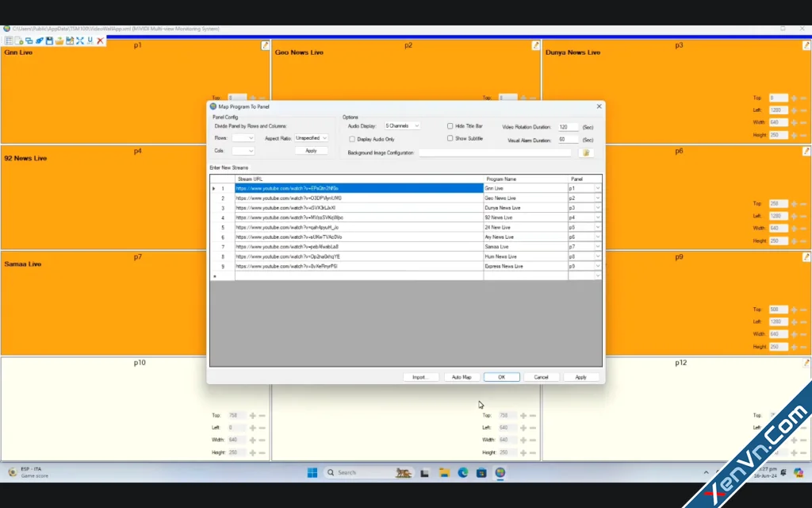This screenshot has width=812, height=508.
Task: Browse for background image with folder button
Action: coord(586,153)
